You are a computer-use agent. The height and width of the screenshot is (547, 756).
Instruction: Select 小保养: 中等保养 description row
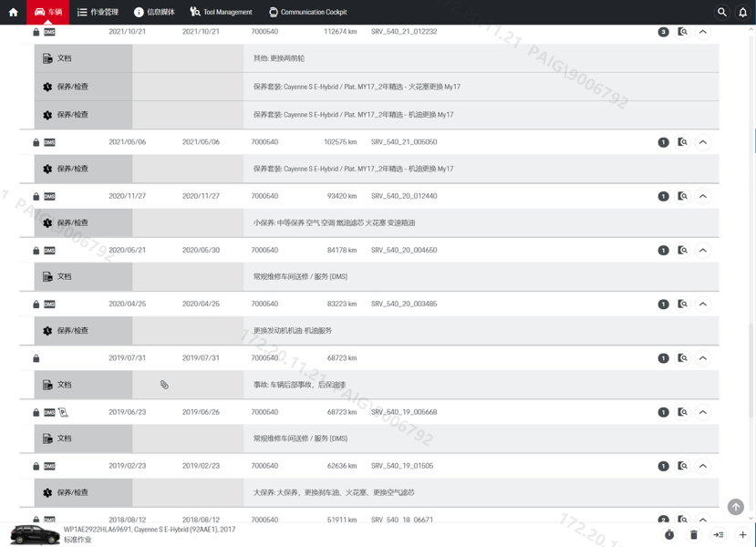(x=377, y=222)
